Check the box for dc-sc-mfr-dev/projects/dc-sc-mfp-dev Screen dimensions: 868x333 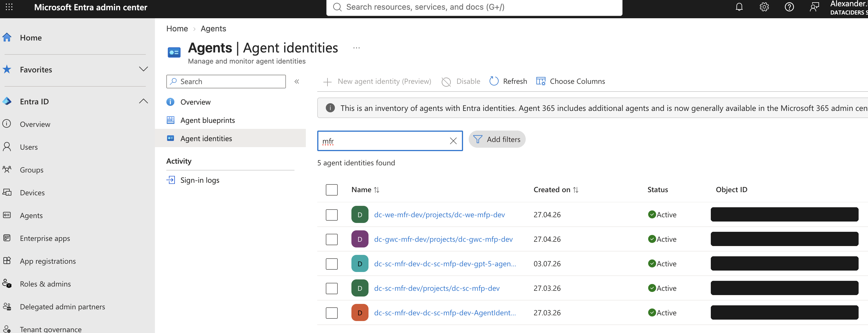331,289
